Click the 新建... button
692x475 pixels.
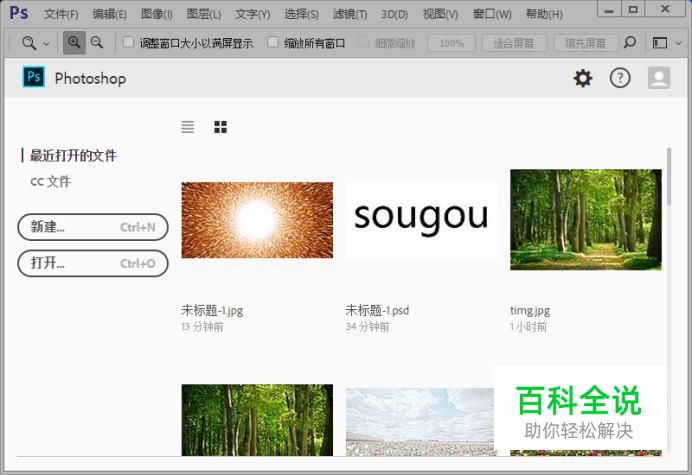(93, 227)
